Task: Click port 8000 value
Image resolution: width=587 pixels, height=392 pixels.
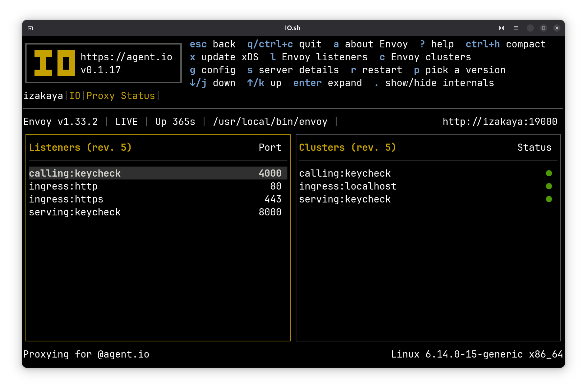Action: tap(270, 212)
